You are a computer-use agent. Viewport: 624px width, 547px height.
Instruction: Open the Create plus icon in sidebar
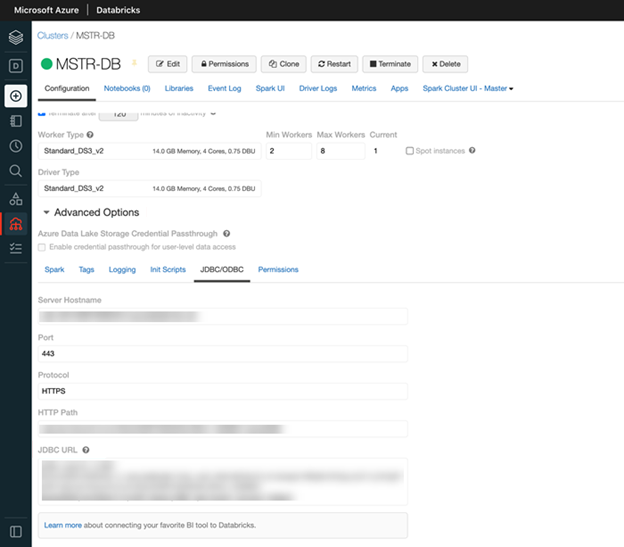point(15,96)
